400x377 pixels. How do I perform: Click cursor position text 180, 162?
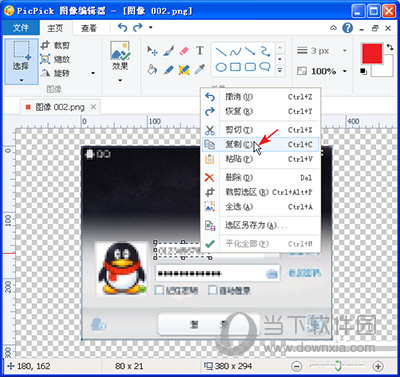tap(34, 366)
